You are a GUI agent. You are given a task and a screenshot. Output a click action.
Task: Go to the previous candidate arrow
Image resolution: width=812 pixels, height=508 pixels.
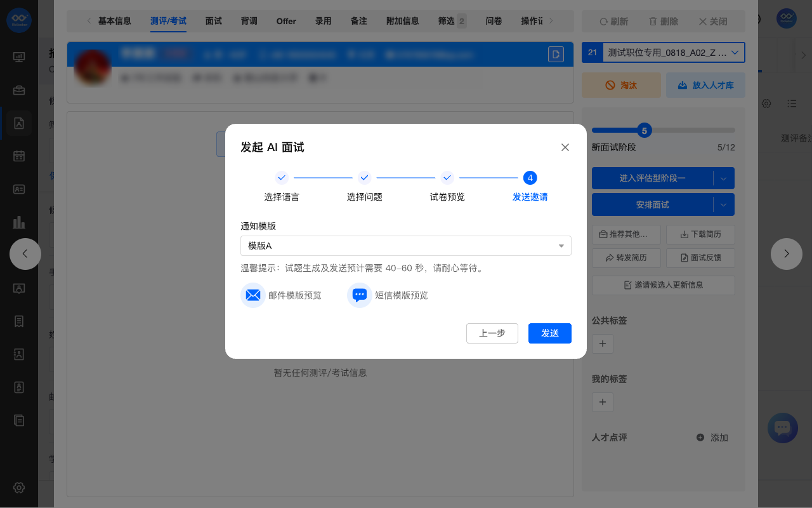(x=25, y=254)
